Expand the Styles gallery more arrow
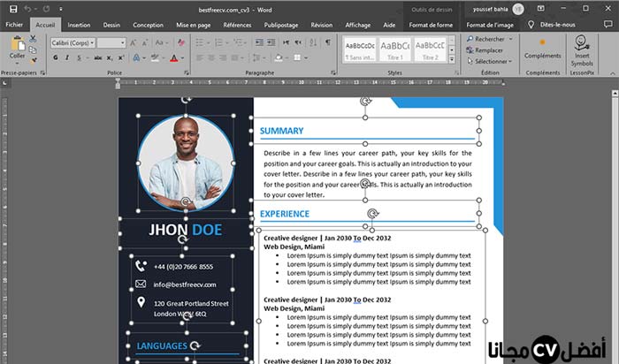 452,59
